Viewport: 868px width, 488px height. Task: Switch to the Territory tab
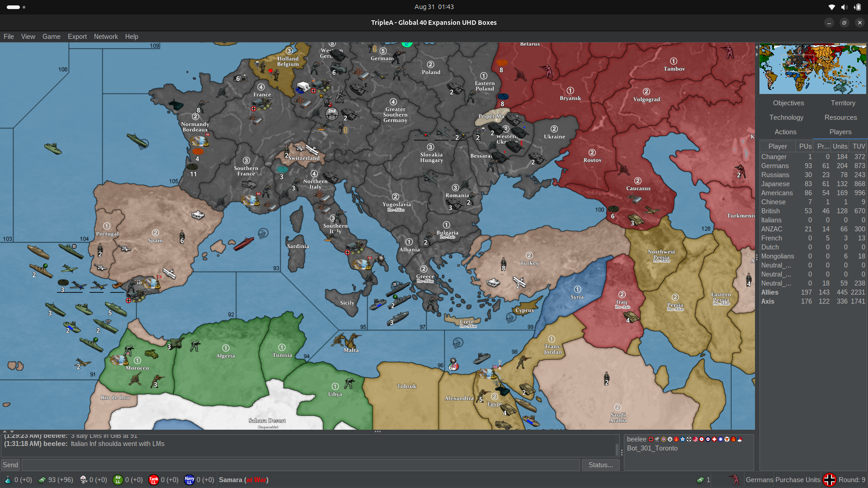(x=843, y=103)
